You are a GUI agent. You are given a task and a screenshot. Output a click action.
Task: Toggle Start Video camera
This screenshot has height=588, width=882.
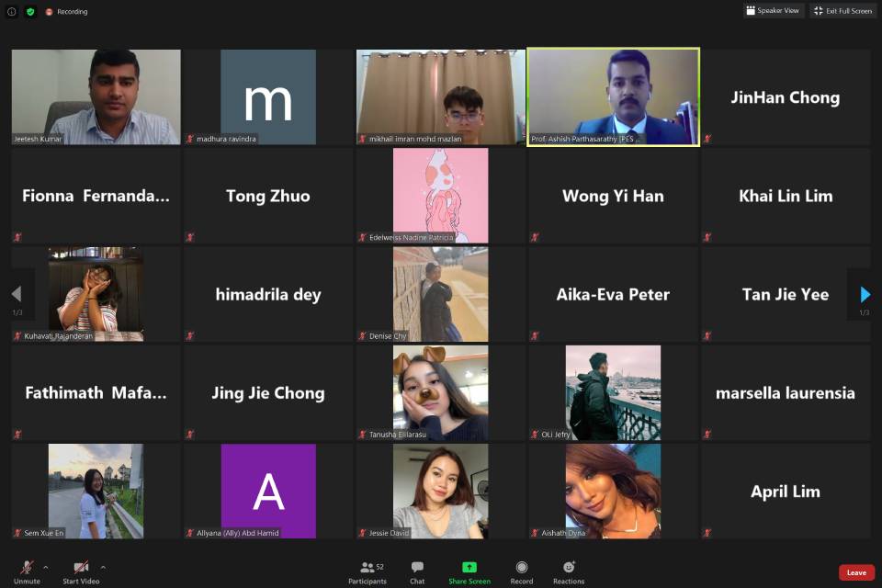coord(82,568)
